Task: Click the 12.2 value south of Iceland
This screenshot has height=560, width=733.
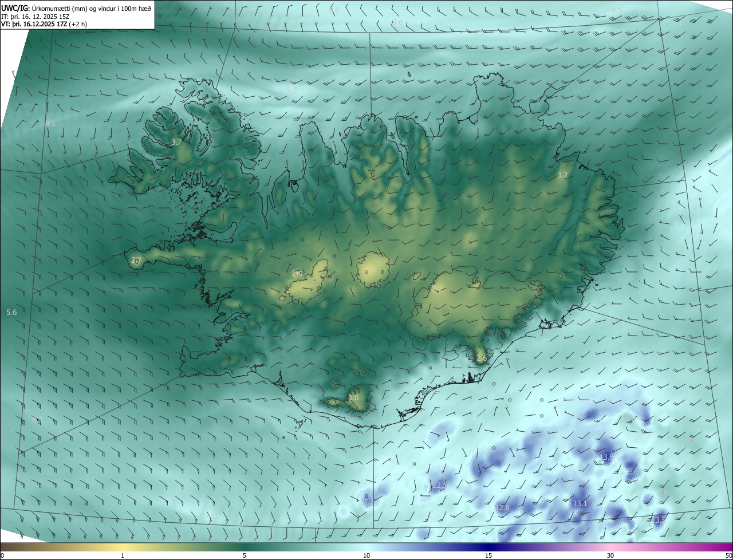Action: [367, 502]
